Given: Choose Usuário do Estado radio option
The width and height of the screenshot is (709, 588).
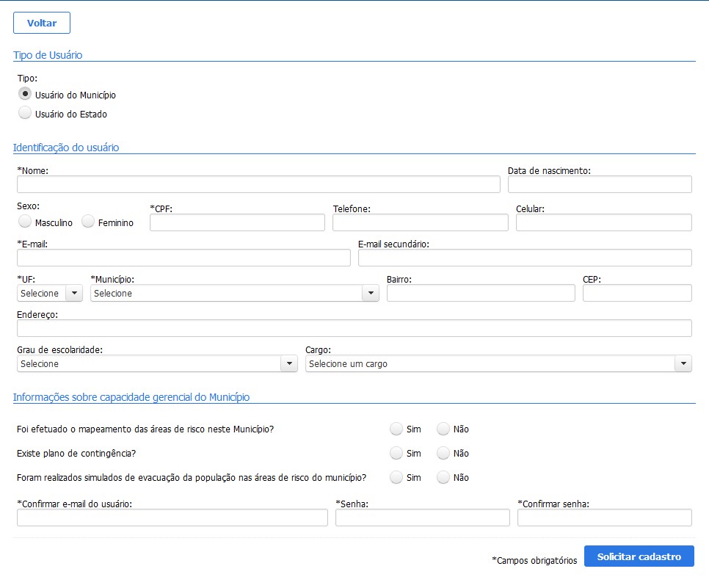Looking at the screenshot, I should coord(25,113).
